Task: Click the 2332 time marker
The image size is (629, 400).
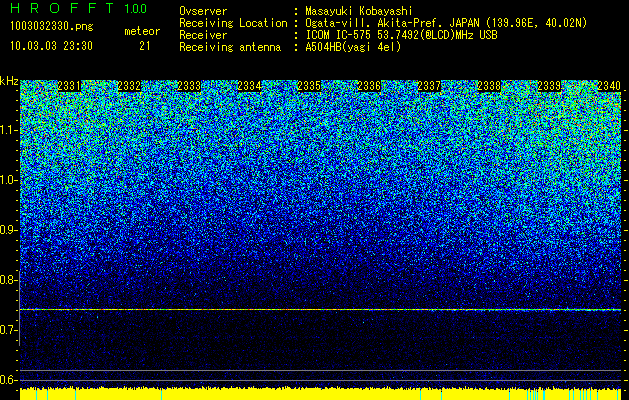Action: tap(129, 86)
